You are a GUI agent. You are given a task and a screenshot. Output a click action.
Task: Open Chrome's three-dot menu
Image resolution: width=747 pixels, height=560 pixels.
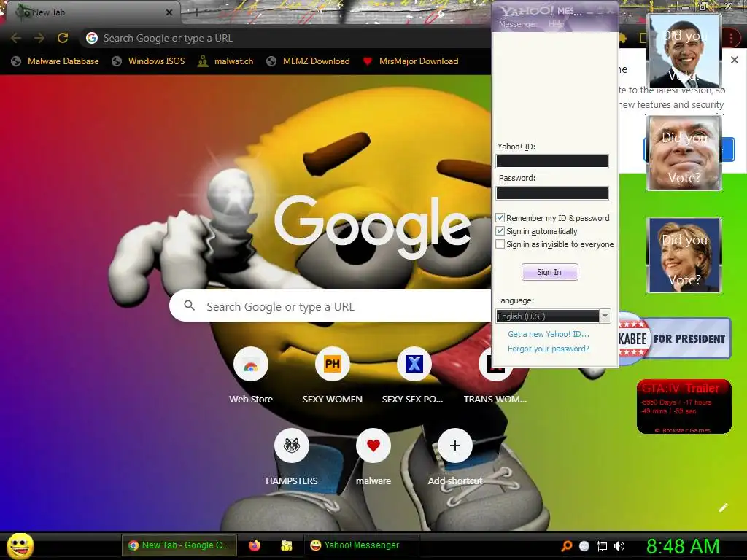coord(731,38)
